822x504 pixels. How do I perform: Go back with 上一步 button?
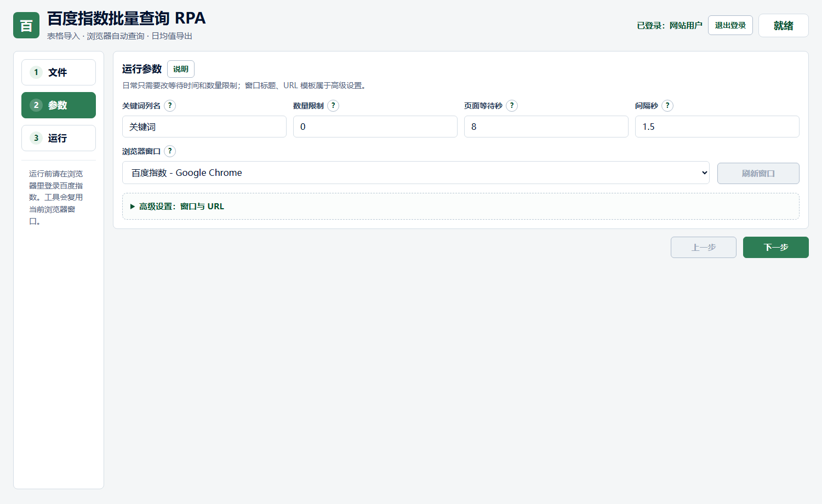pyautogui.click(x=704, y=247)
